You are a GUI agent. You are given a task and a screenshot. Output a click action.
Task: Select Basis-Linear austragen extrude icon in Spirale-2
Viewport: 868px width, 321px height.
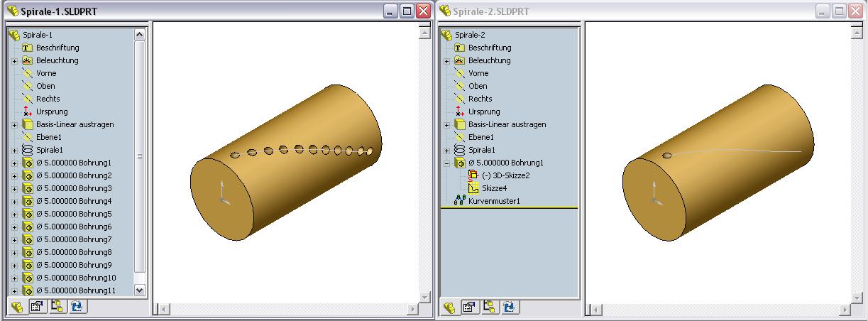point(460,124)
